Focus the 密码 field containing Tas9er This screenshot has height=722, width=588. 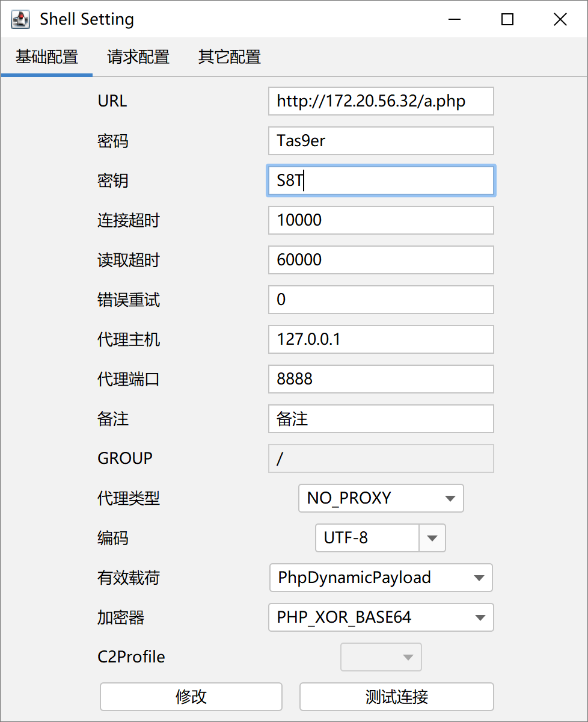[381, 141]
